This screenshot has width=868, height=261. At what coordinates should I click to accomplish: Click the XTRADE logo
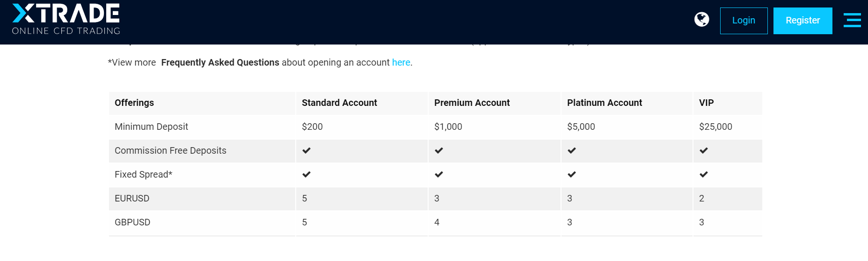pos(66,19)
